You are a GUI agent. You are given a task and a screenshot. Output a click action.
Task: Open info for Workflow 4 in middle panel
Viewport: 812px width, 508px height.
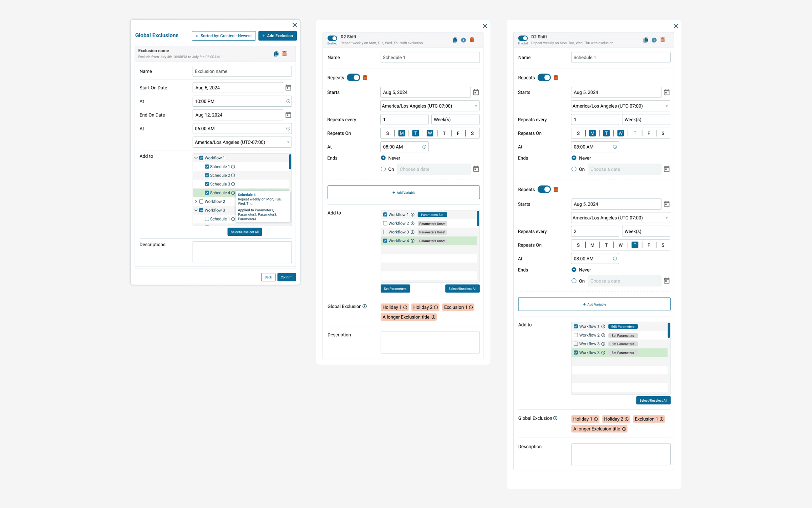(x=412, y=241)
